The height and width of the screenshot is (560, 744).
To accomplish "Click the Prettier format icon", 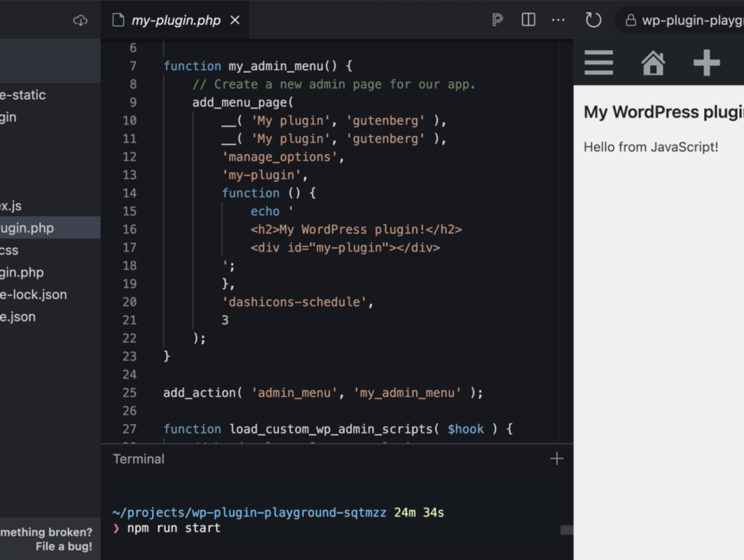I will pos(497,20).
